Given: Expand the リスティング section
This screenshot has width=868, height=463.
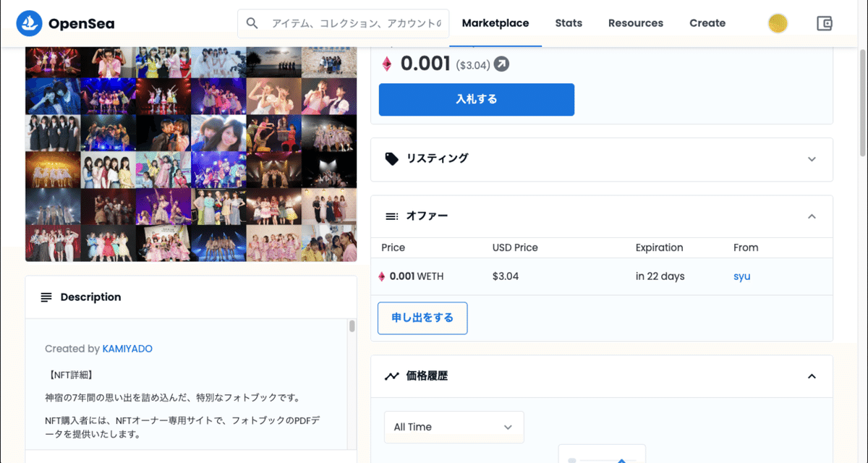Looking at the screenshot, I should (812, 158).
